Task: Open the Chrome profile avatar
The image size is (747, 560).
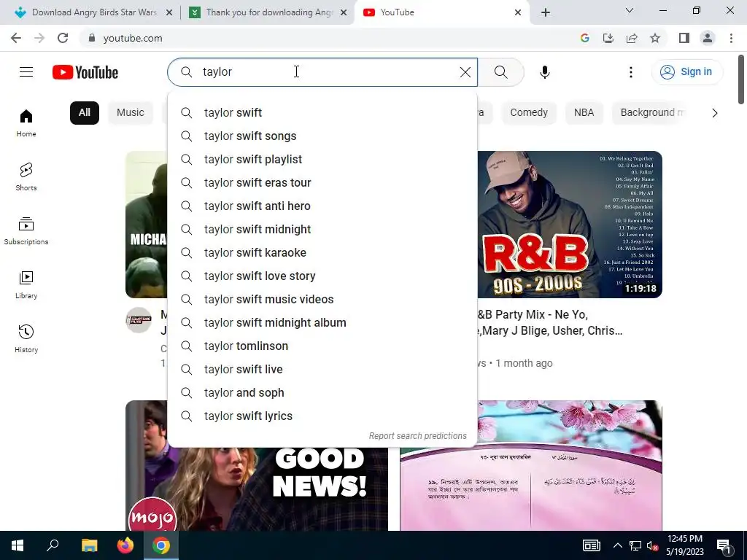Action: (x=708, y=38)
